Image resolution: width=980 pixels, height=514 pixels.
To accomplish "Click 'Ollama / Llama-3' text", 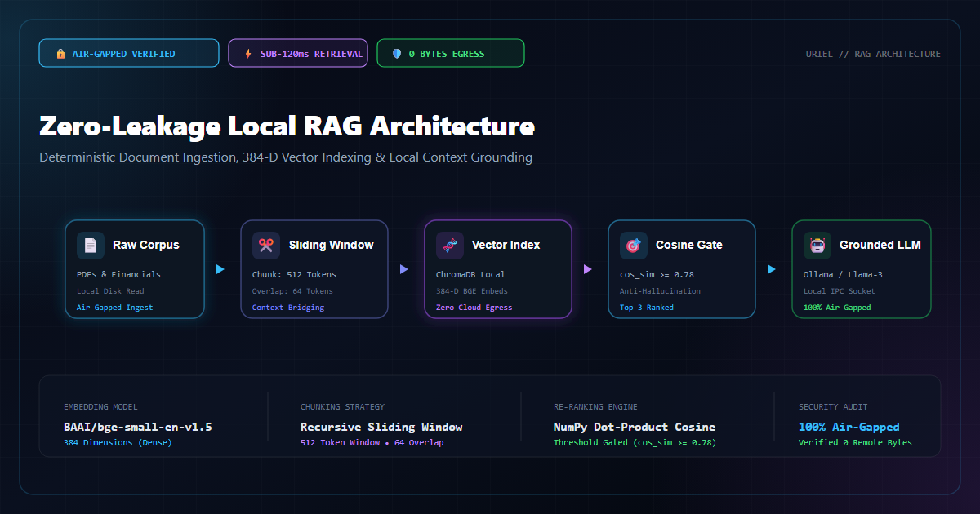I will 843,275.
